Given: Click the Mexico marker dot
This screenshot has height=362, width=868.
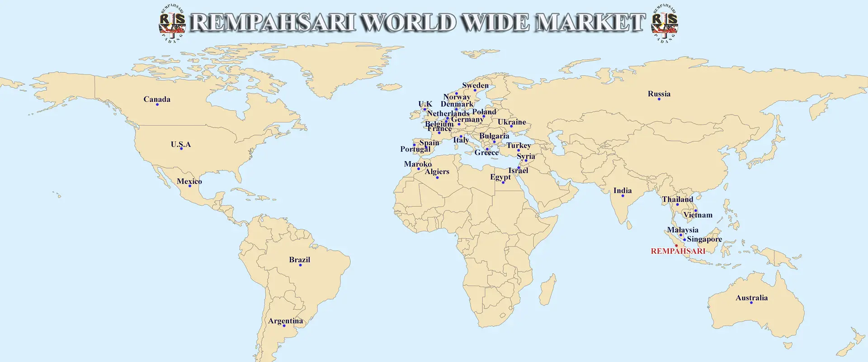Looking at the screenshot, I should 189,186.
